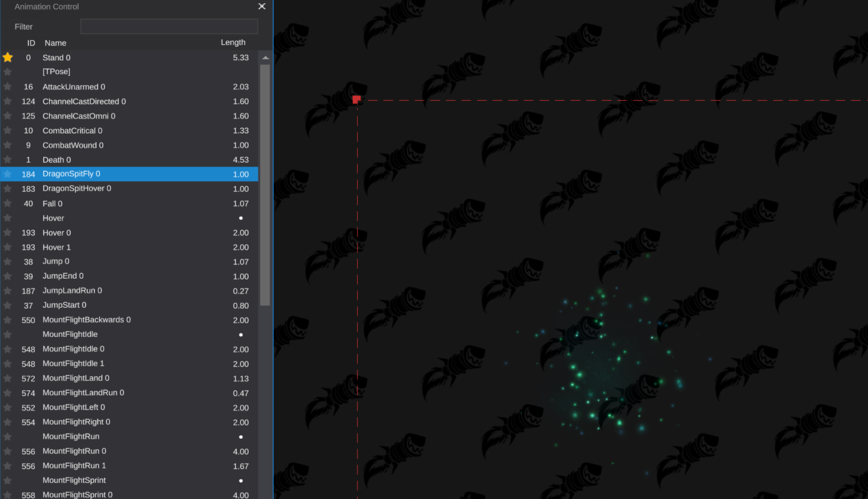The width and height of the screenshot is (868, 499).
Task: Sort animations by the Name column header
Action: (x=56, y=43)
